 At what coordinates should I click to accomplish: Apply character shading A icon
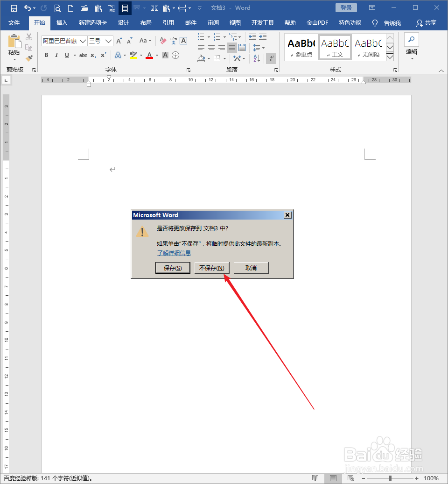pos(165,55)
